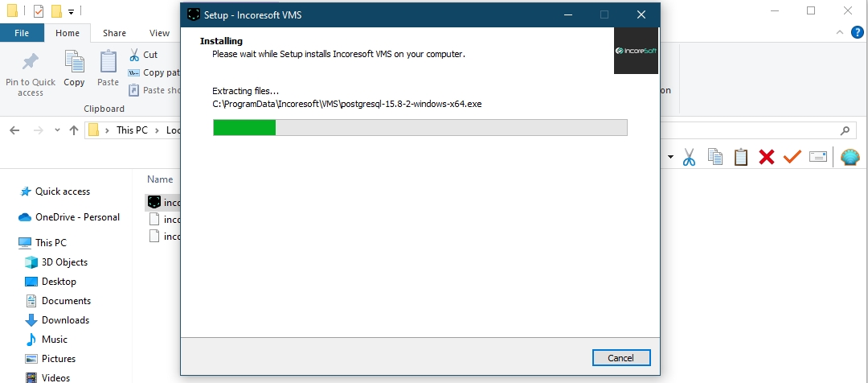Click the red X delete icon
Screen dimensions: 868x383
click(x=767, y=157)
